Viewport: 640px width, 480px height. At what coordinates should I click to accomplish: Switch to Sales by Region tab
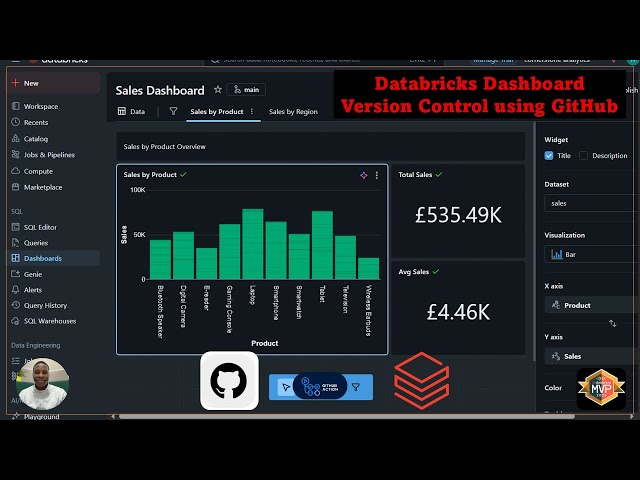point(293,111)
